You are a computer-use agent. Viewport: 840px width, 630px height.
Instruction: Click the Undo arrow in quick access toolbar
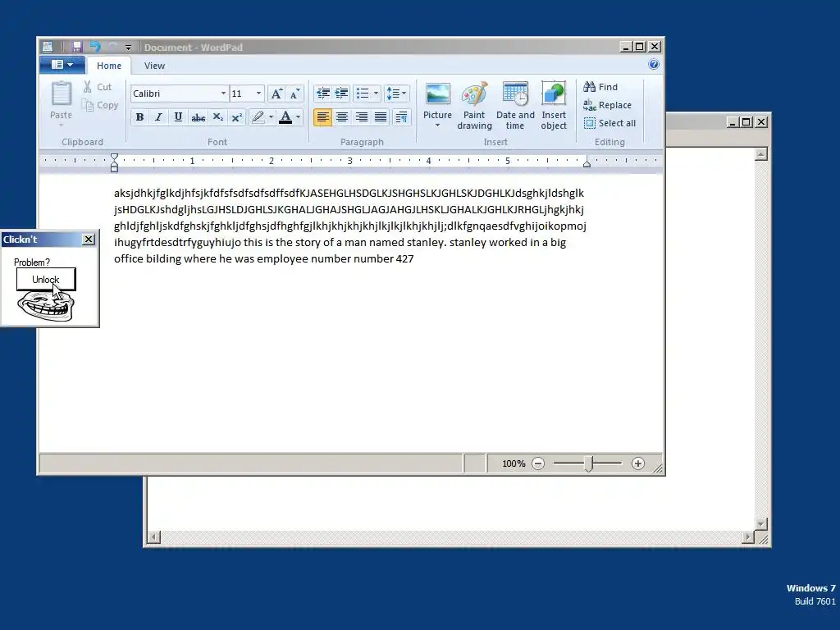click(x=95, y=47)
